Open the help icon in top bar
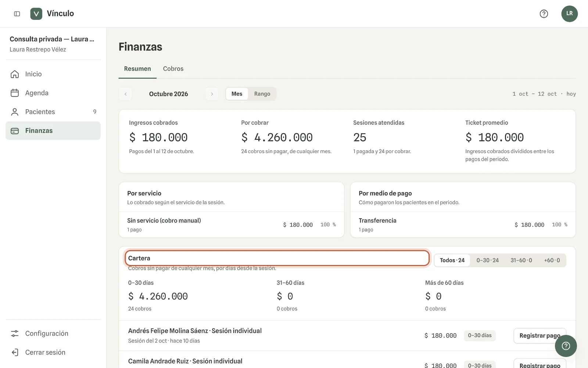588x368 pixels. click(544, 14)
